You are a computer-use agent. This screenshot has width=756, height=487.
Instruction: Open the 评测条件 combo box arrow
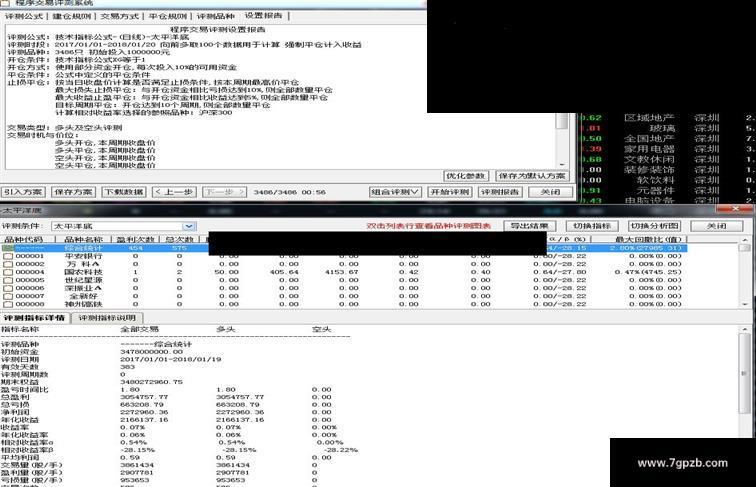pyautogui.click(x=189, y=226)
